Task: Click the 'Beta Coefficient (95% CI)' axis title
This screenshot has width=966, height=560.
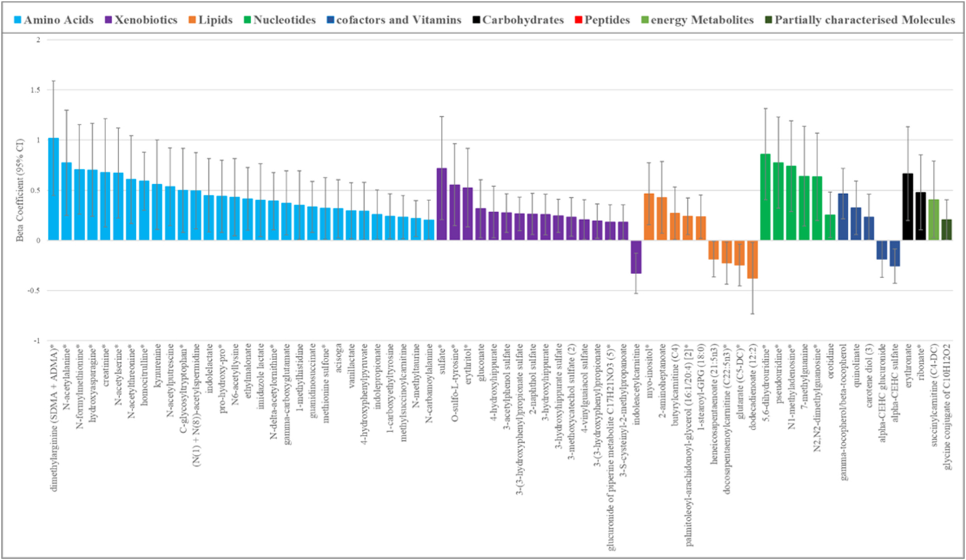Action: pos(20,190)
